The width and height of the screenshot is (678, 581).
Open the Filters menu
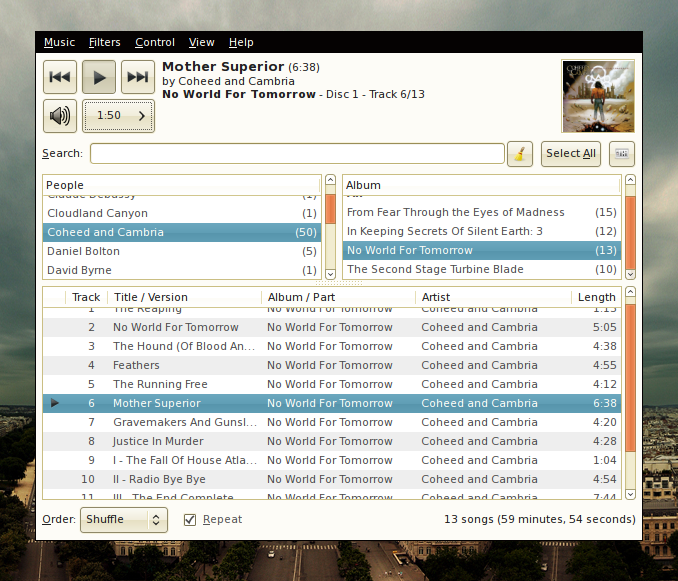[105, 42]
